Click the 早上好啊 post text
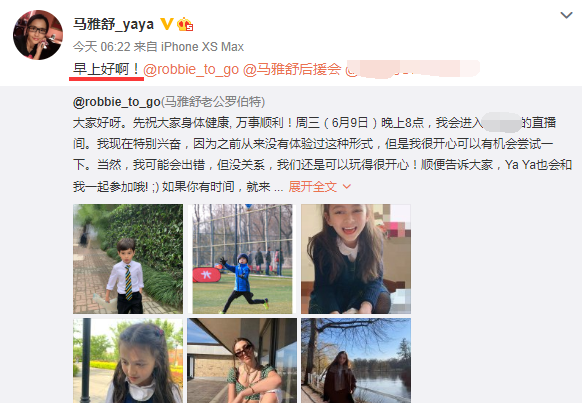Screen dimensions: 582x403 (106, 69)
